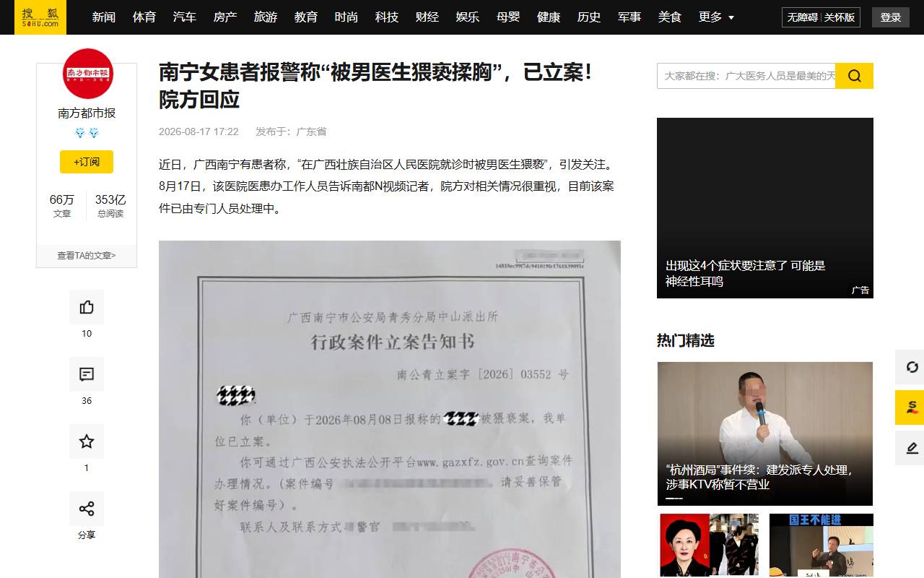Go to 房产 section
The width and height of the screenshot is (924, 578).
click(x=225, y=17)
